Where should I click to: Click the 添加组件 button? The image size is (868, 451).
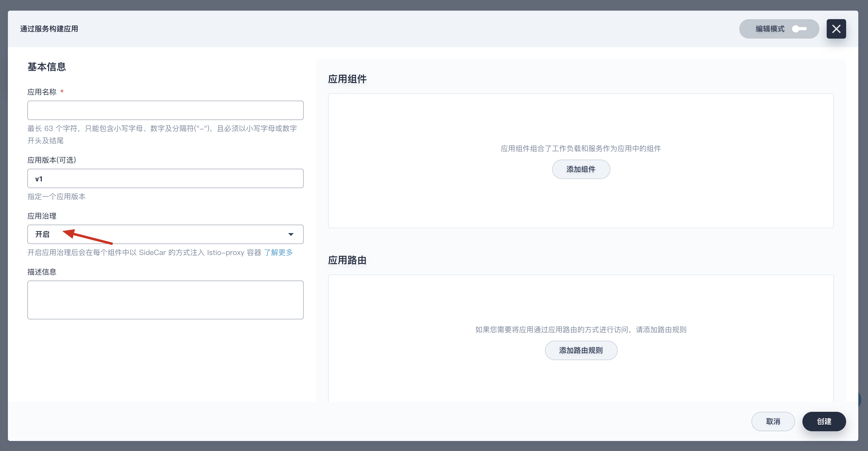pos(581,169)
